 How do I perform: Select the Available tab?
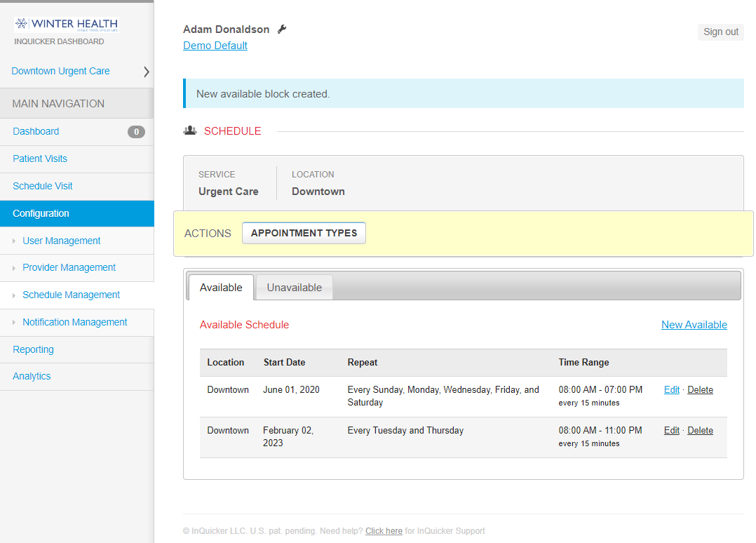pyautogui.click(x=220, y=287)
